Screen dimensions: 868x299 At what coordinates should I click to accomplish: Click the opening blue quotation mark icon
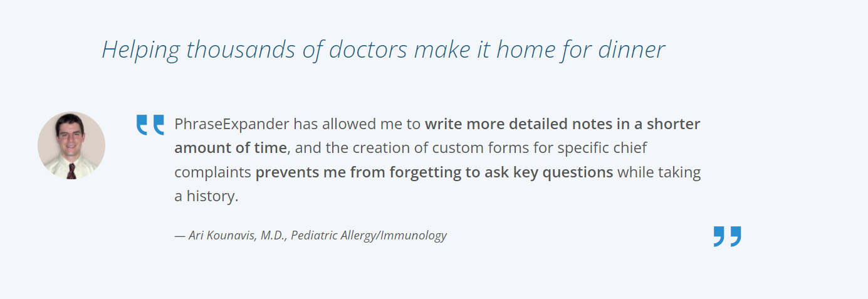(150, 125)
